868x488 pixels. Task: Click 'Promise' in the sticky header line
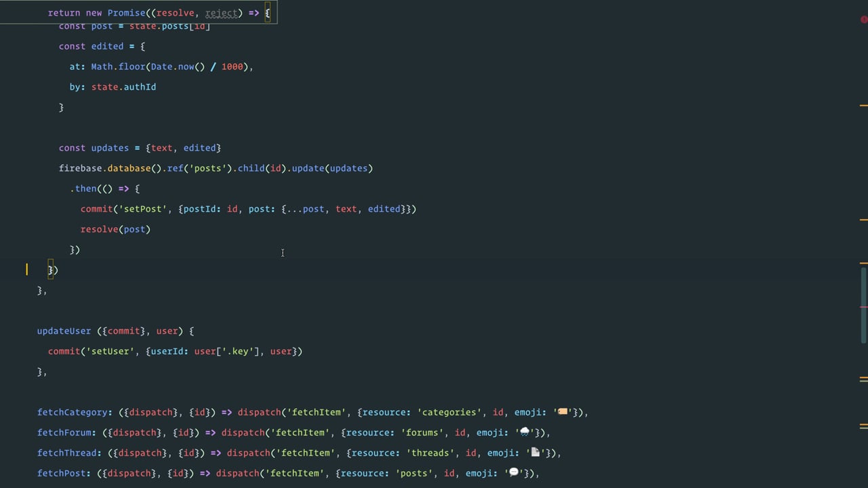[x=127, y=13]
